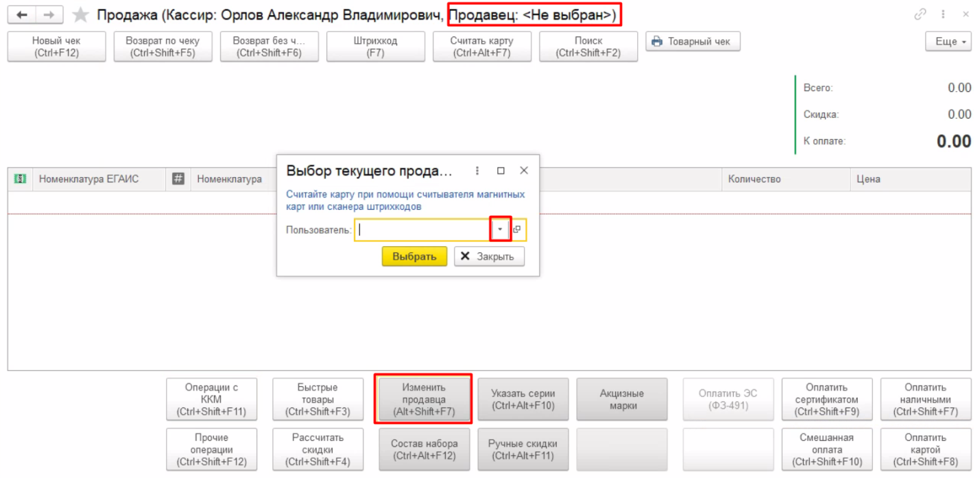
Task: Expand the Пользователь dropdown list
Action: tap(501, 230)
